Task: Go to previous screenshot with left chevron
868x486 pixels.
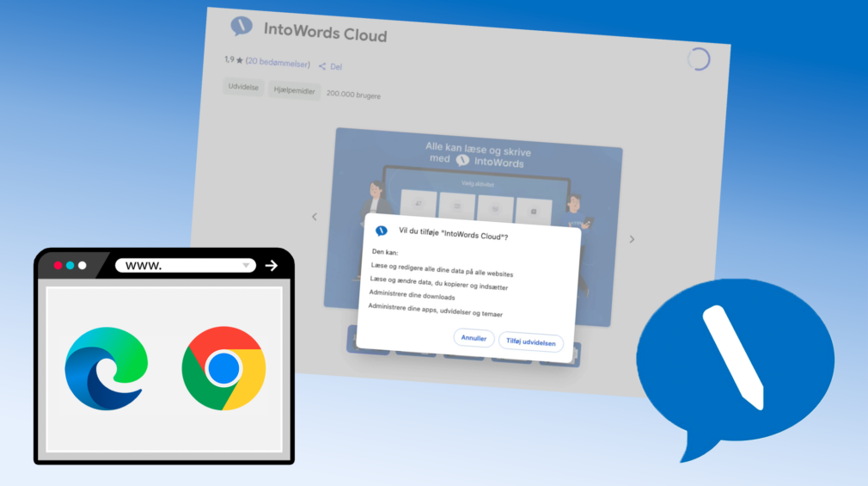Action: (x=315, y=217)
